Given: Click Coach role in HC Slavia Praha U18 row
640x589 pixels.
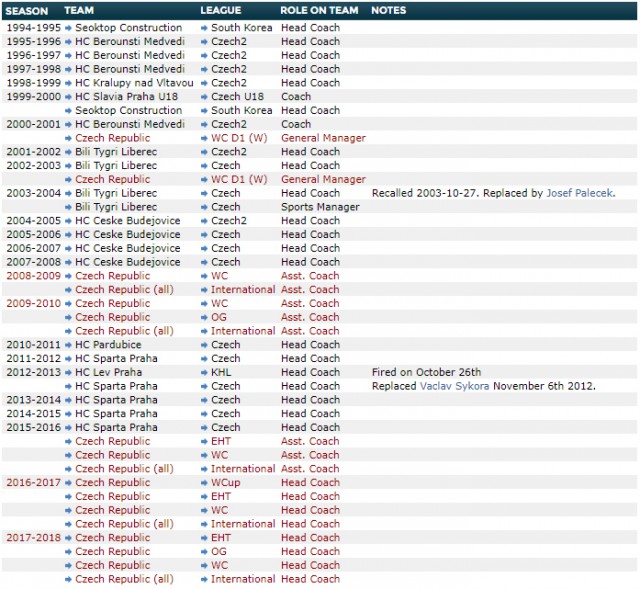Looking at the screenshot, I should click(x=296, y=97).
